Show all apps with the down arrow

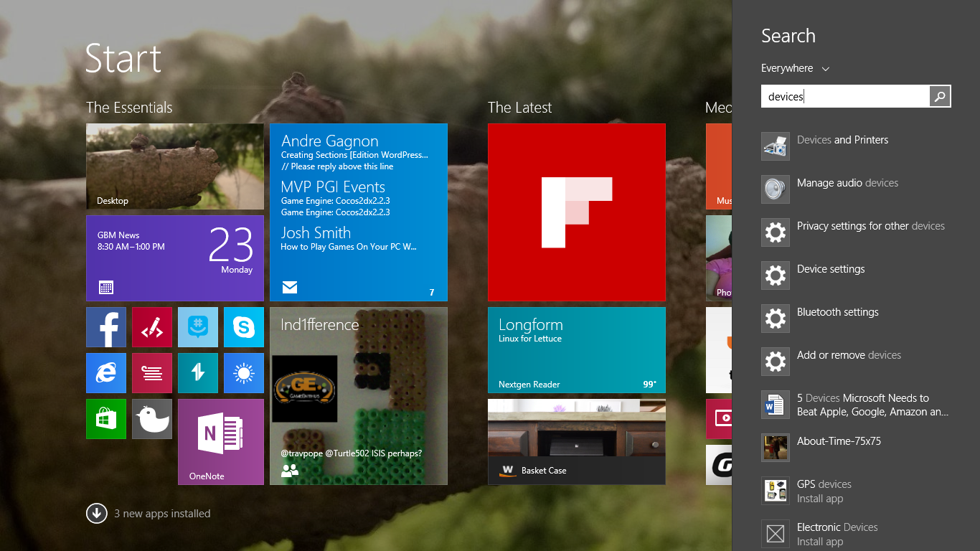96,514
